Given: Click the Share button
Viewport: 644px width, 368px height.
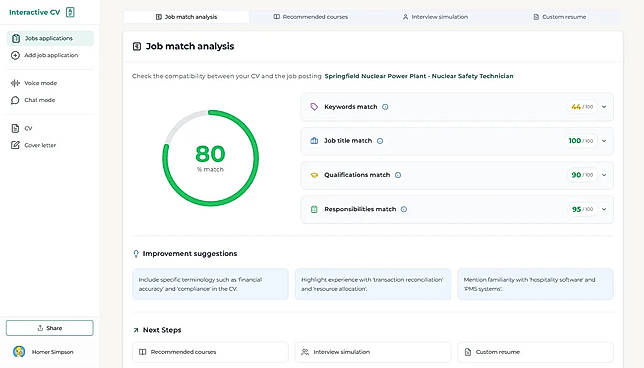Looking at the screenshot, I should click(50, 328).
